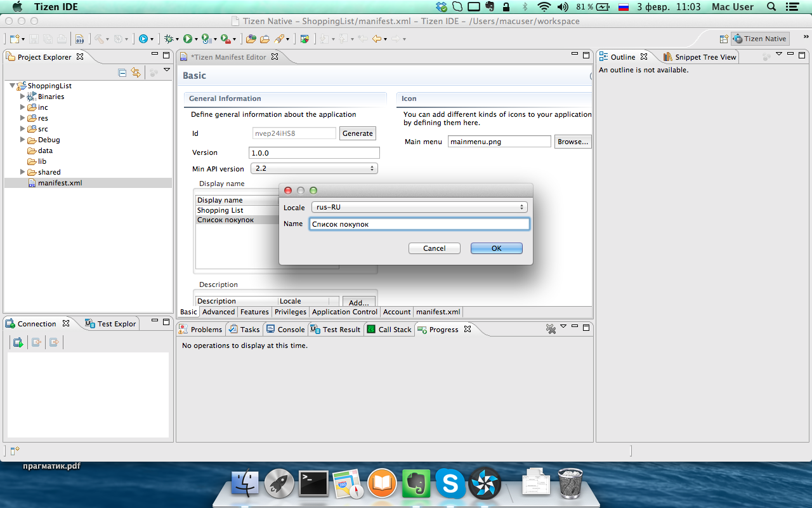Viewport: 812px width, 508px height.
Task: Open the Snippet Tree View tab
Action: (x=700, y=57)
